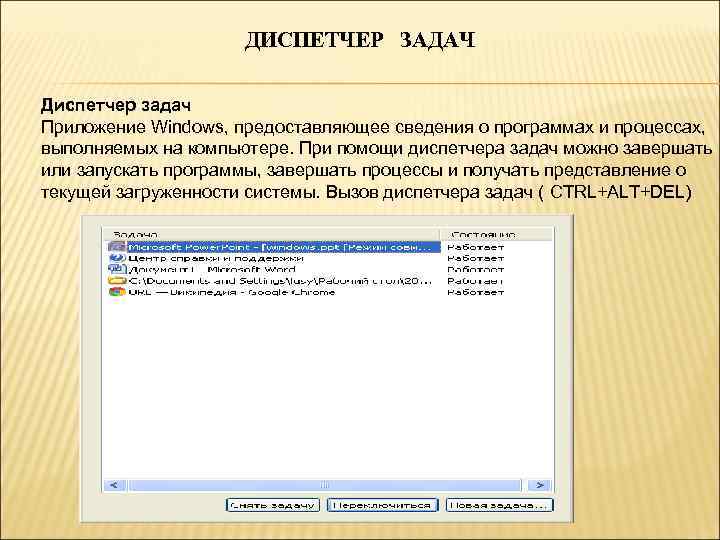The height and width of the screenshot is (540, 720).
Task: Click 'Работает' status of the PowerPoint row
Action: point(476,248)
